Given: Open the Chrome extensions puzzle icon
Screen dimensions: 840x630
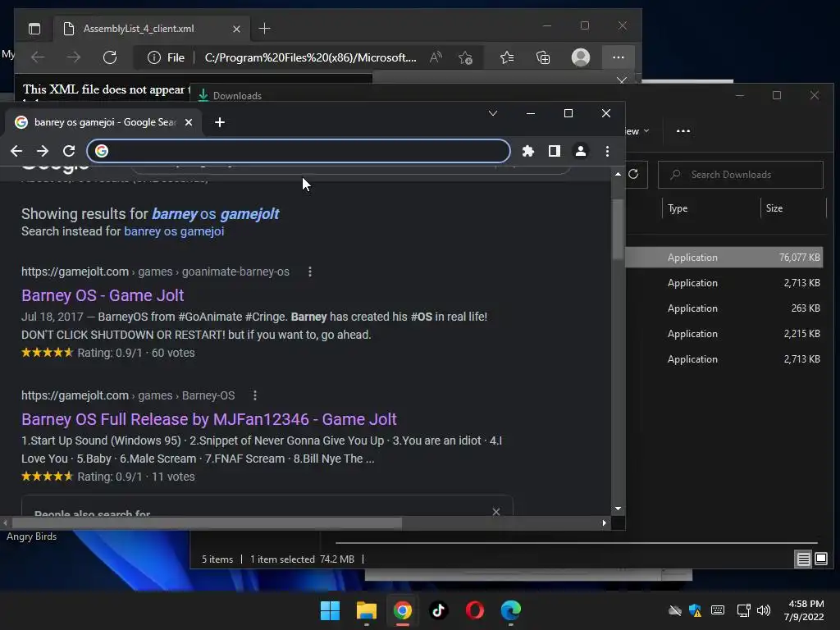Looking at the screenshot, I should (x=528, y=151).
